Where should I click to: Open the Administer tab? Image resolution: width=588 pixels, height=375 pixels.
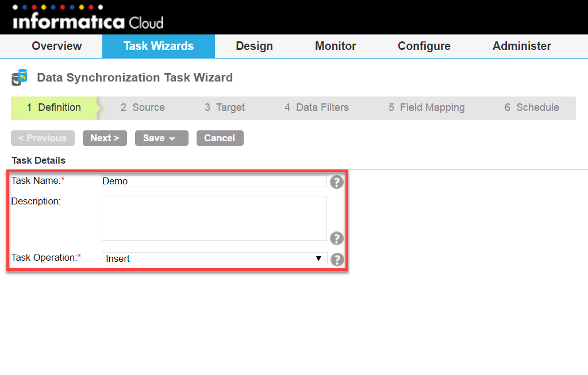click(x=522, y=46)
